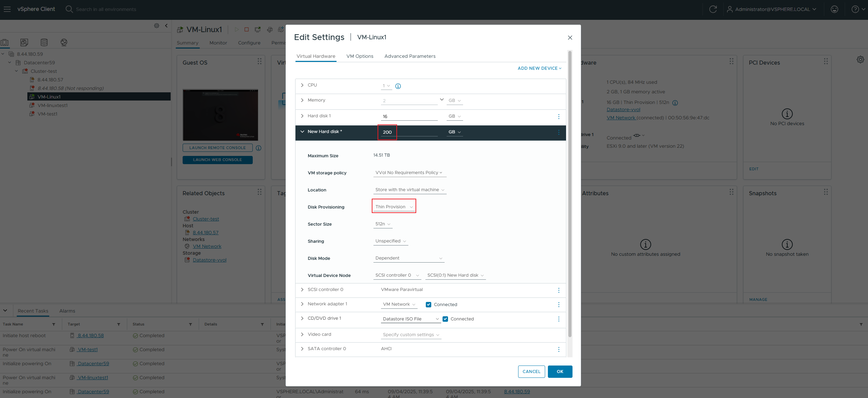Uncheck CD/DVD drive 1 Connected checkbox
The image size is (868, 398).
click(x=445, y=319)
